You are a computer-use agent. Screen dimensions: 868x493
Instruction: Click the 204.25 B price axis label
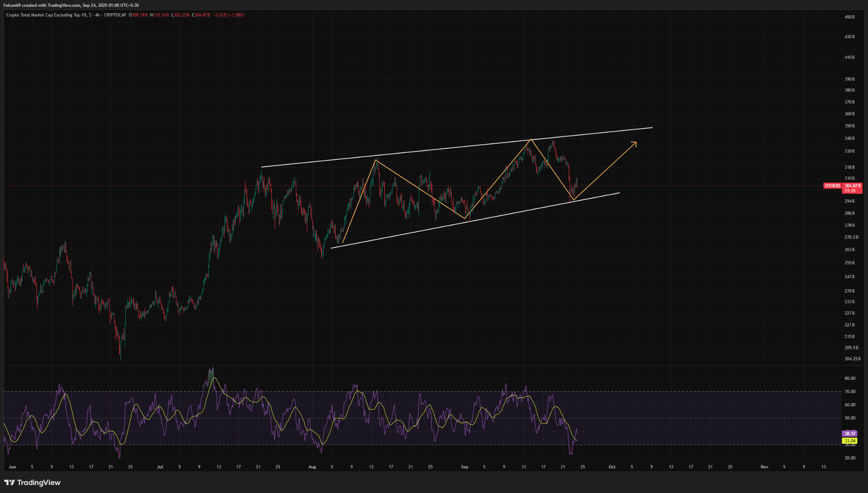click(x=852, y=359)
